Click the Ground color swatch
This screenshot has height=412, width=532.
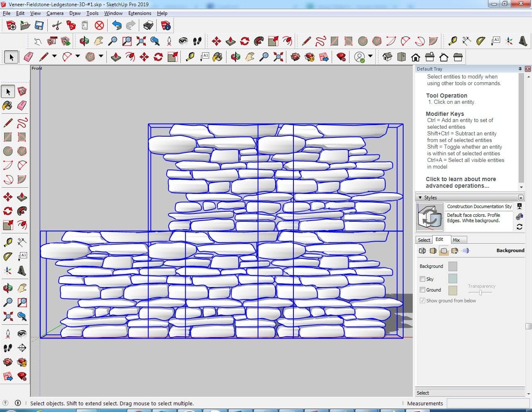pyautogui.click(x=453, y=290)
